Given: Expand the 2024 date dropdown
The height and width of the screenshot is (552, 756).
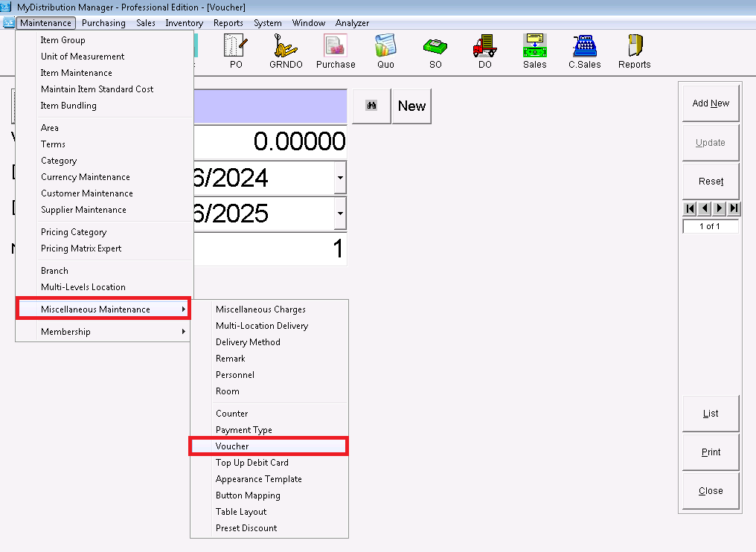Looking at the screenshot, I should coord(340,179).
